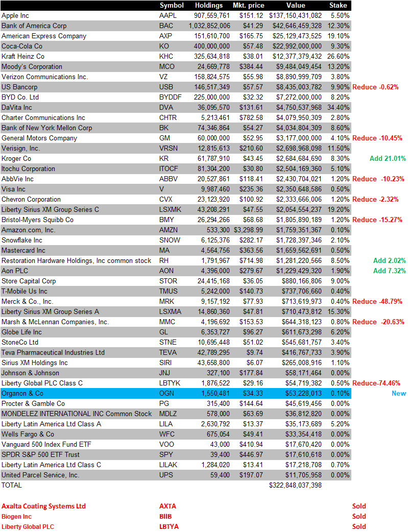
Task: Select the 'LILAK' symbol cell
Action: [169, 465]
